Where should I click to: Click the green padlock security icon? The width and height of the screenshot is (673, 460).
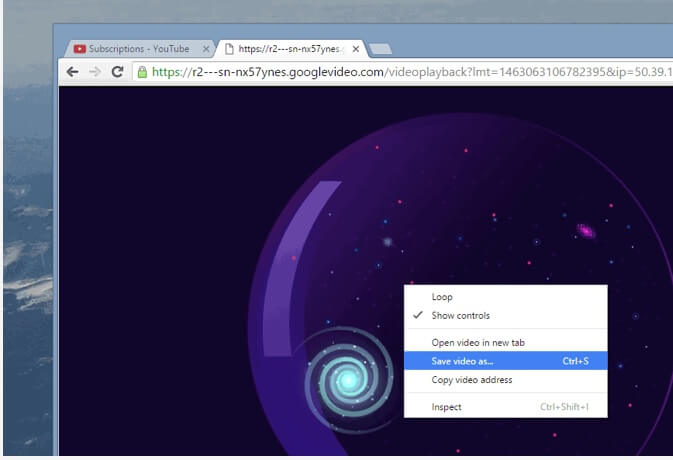click(142, 72)
